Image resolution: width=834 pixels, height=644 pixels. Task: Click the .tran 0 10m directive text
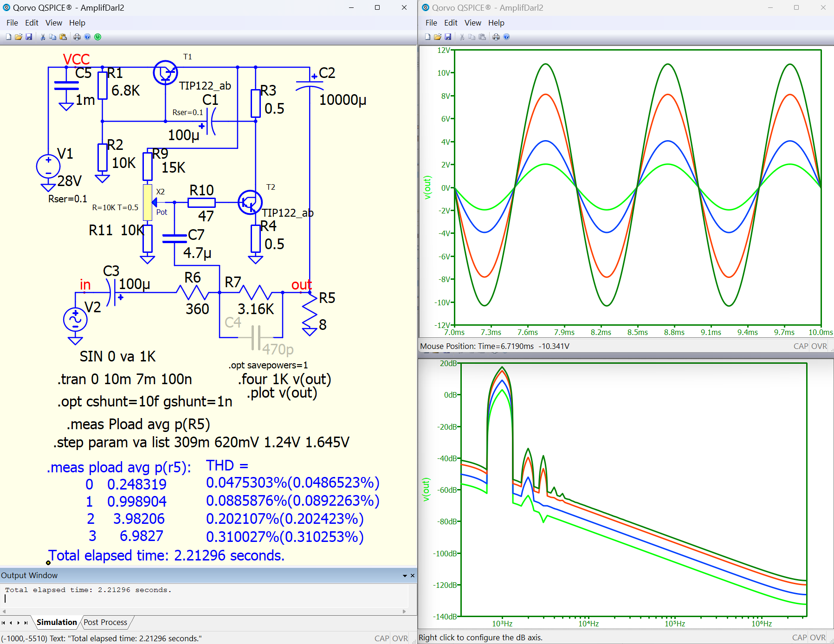point(124,379)
